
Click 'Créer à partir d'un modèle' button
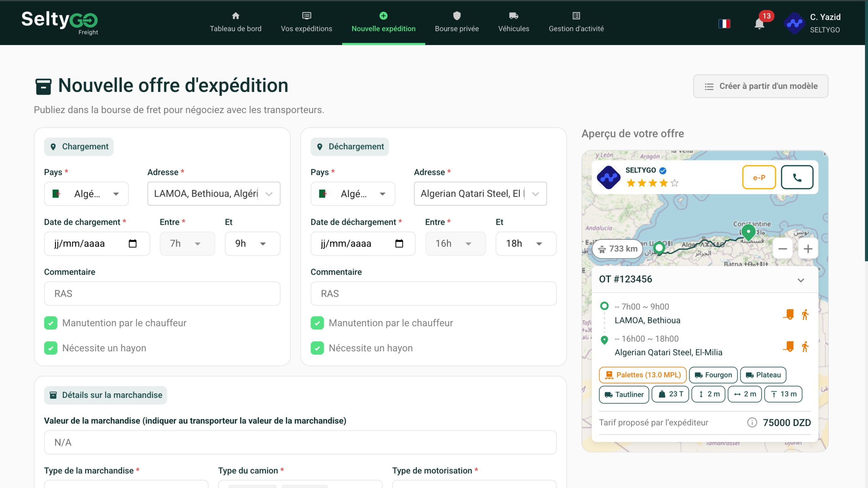[761, 86]
